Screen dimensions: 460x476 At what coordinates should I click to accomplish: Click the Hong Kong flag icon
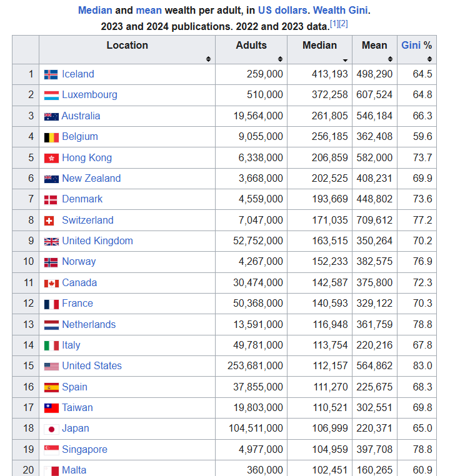51,158
